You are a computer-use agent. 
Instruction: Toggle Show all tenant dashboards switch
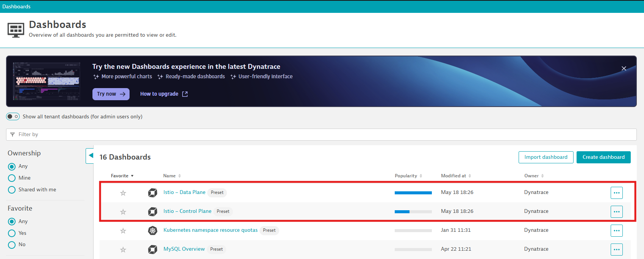13,116
